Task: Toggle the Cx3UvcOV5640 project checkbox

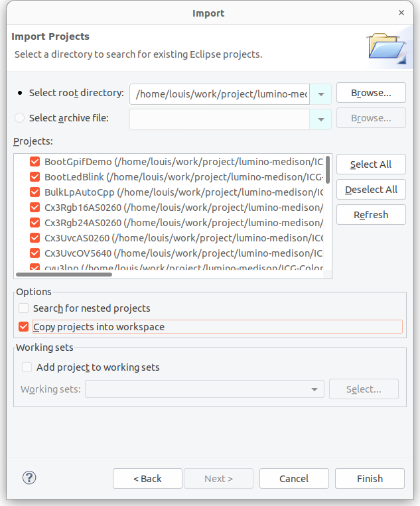Action: 35,253
